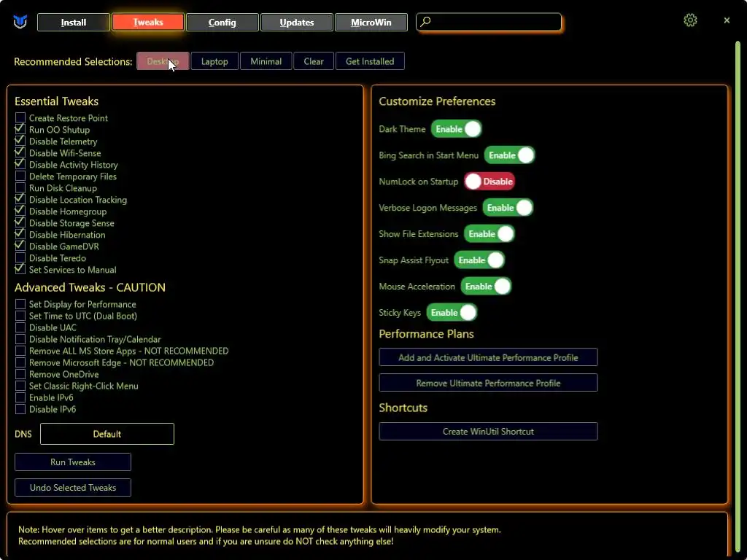This screenshot has width=747, height=560.
Task: Toggle Sticky Keys switch
Action: pos(452,312)
